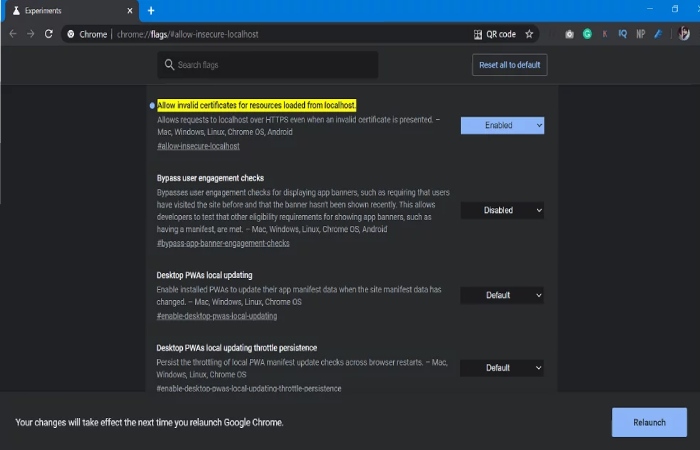Click the highlighted Allow invalid certificates title
Image resolution: width=700 pixels, height=450 pixels.
tap(256, 105)
